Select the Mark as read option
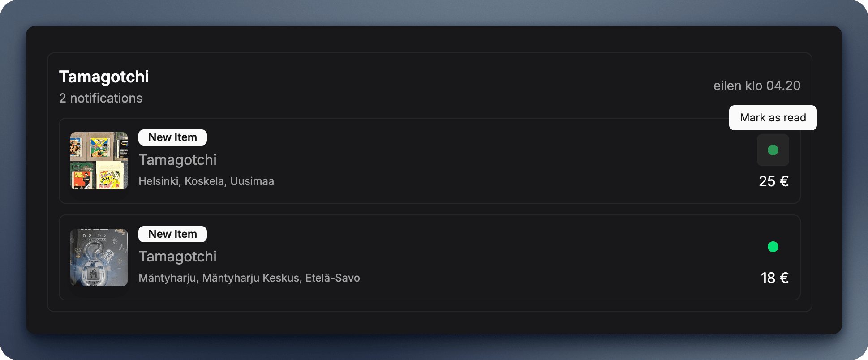The image size is (868, 360). (x=773, y=117)
